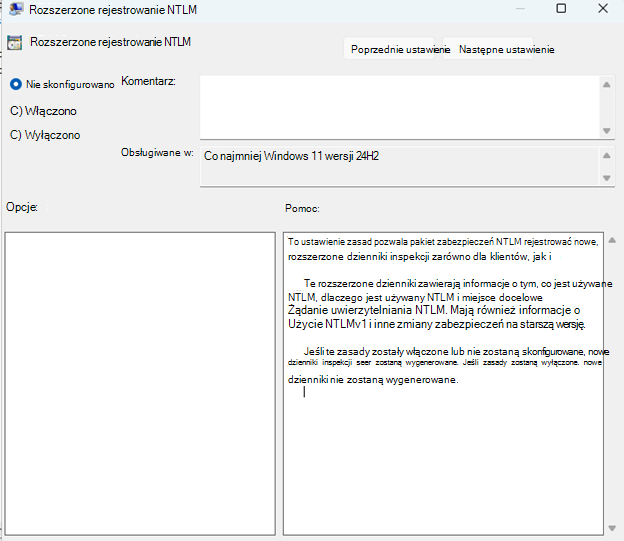Click 'dzienniki nie zostaną wygenerowane.' help line
This screenshot has width=624, height=541.
pyautogui.click(x=373, y=379)
